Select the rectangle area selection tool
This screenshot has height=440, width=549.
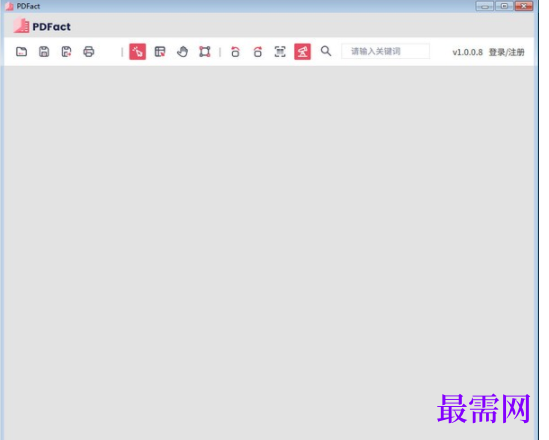[x=205, y=52]
